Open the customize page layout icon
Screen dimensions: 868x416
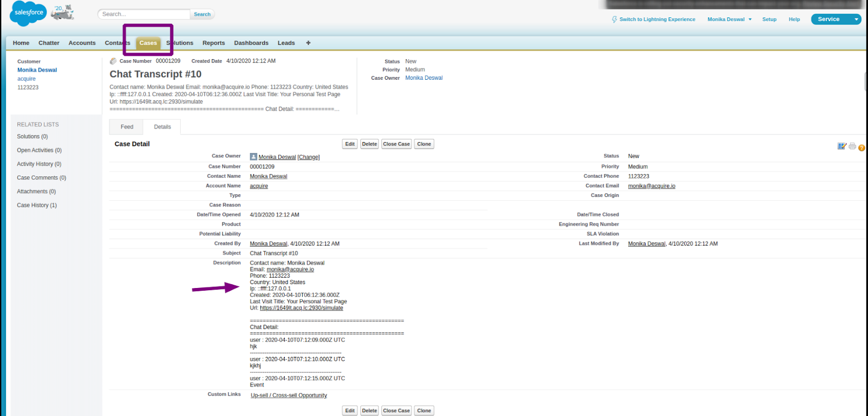842,146
